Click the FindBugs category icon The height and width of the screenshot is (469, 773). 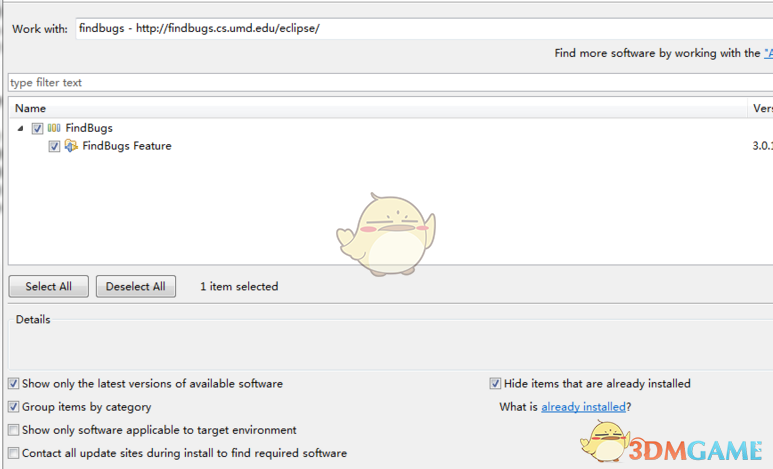point(54,128)
